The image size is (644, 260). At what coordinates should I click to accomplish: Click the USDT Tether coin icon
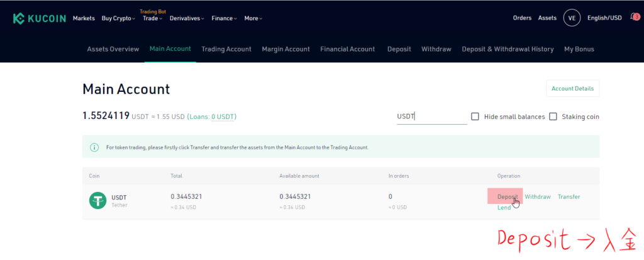(x=97, y=201)
